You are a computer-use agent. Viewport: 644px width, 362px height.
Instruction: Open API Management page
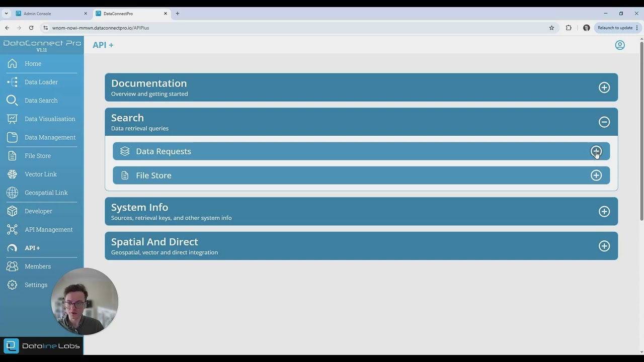click(x=49, y=229)
